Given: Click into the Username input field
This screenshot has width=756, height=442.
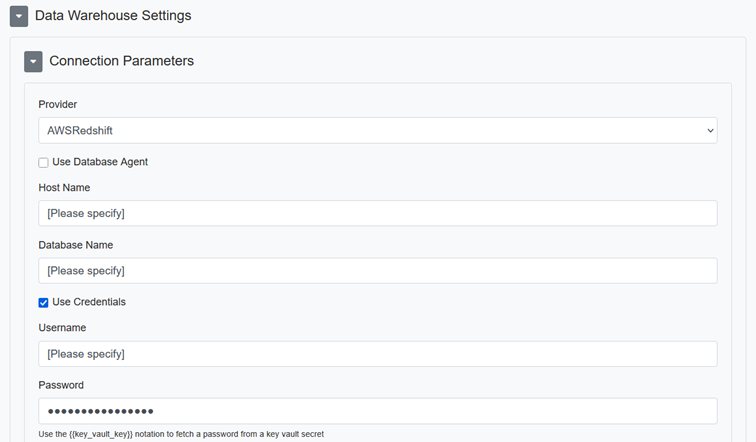Looking at the screenshot, I should point(377,354).
